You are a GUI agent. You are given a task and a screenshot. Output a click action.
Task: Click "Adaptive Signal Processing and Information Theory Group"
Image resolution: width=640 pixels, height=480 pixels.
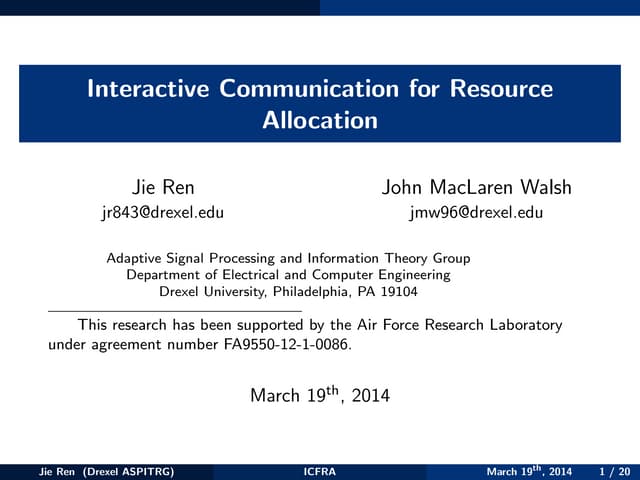tap(288, 258)
